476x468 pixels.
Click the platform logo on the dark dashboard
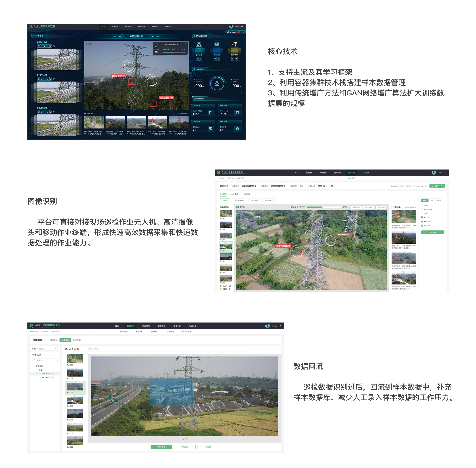click(x=31, y=26)
